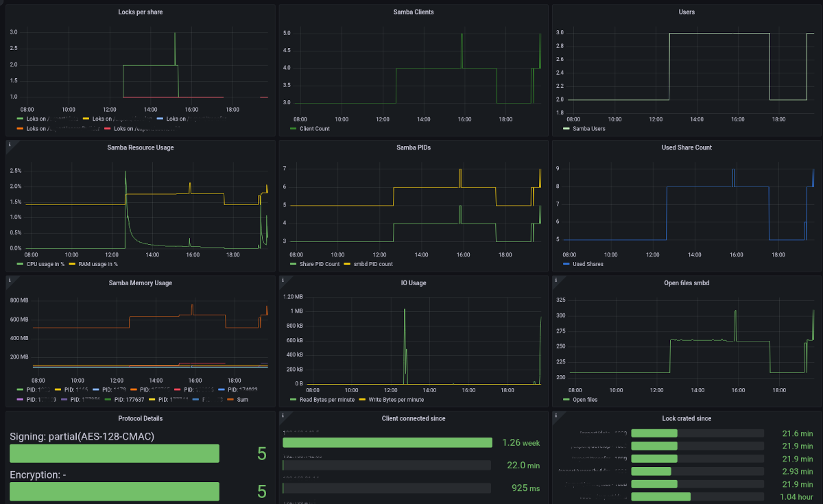Open the Protocol Details panel title menu
This screenshot has width=823, height=504.
point(141,418)
